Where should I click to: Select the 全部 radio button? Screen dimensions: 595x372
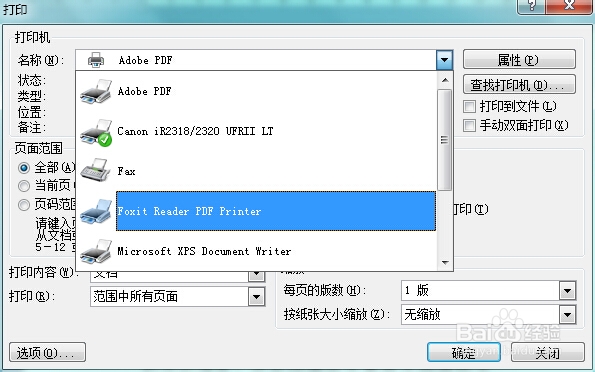tap(24, 167)
